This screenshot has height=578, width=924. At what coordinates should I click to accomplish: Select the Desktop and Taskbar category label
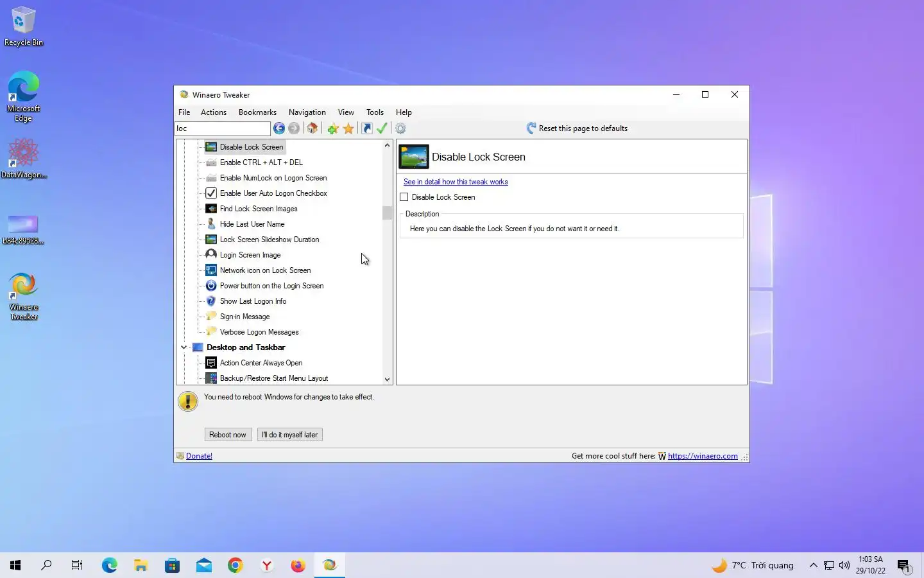click(246, 347)
